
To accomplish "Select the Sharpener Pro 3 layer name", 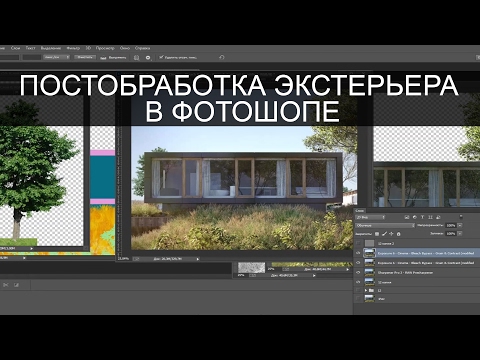I will (405, 273).
